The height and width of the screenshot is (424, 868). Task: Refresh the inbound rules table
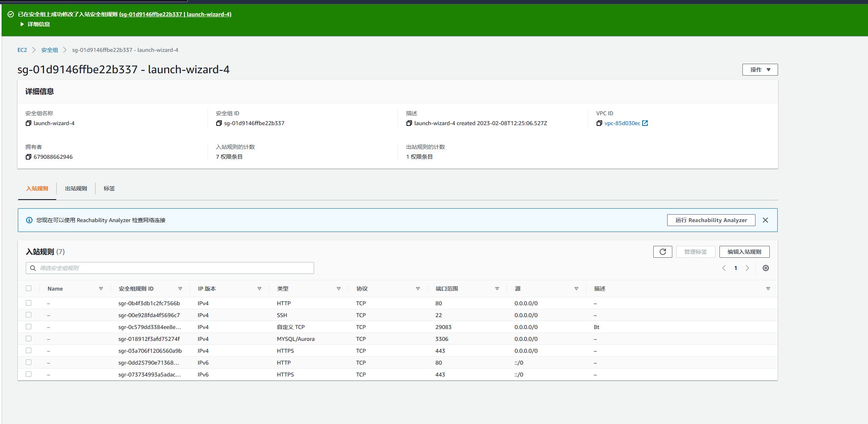[662, 252]
